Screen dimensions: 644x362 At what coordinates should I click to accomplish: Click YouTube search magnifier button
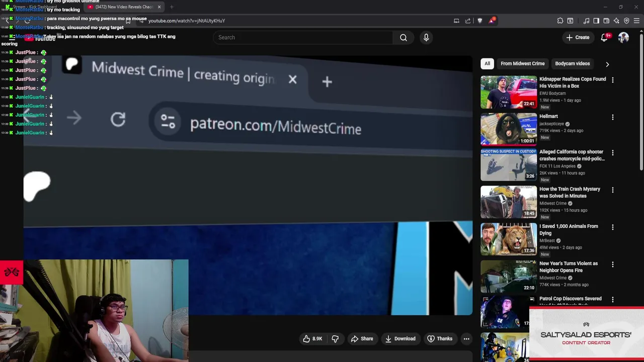click(x=404, y=37)
